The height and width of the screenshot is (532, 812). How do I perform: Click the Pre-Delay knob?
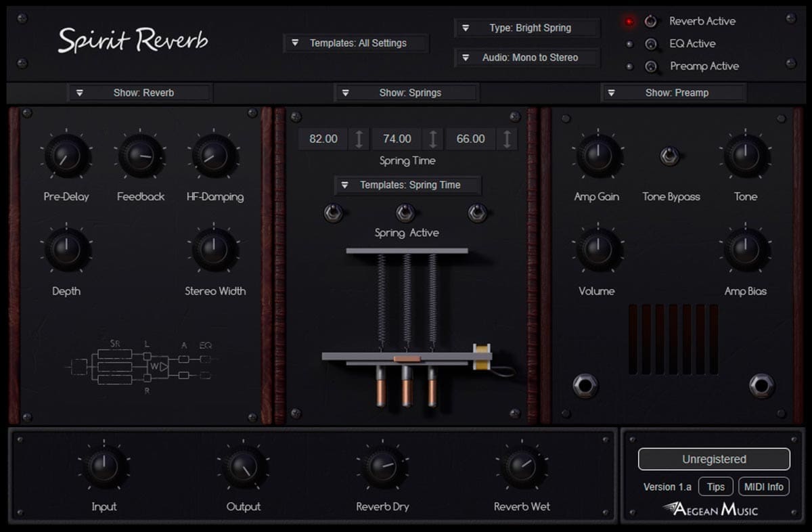(66, 156)
